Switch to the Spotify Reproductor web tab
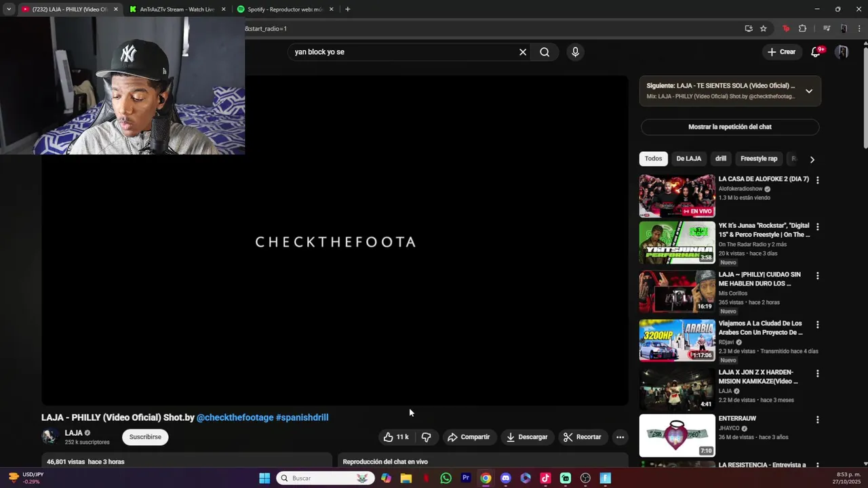The height and width of the screenshot is (488, 868). click(x=285, y=9)
